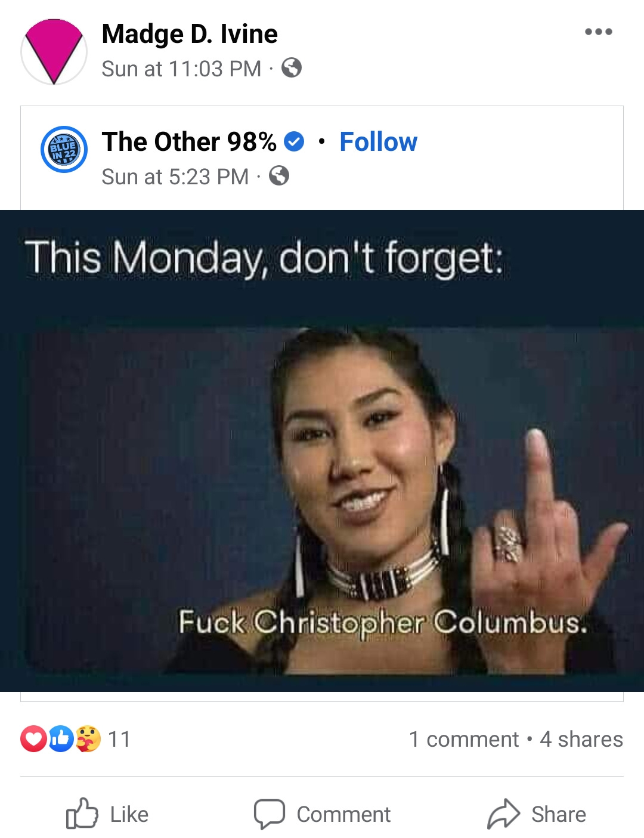Image resolution: width=644 pixels, height=838 pixels.
Task: Share this post
Action: pos(537,814)
